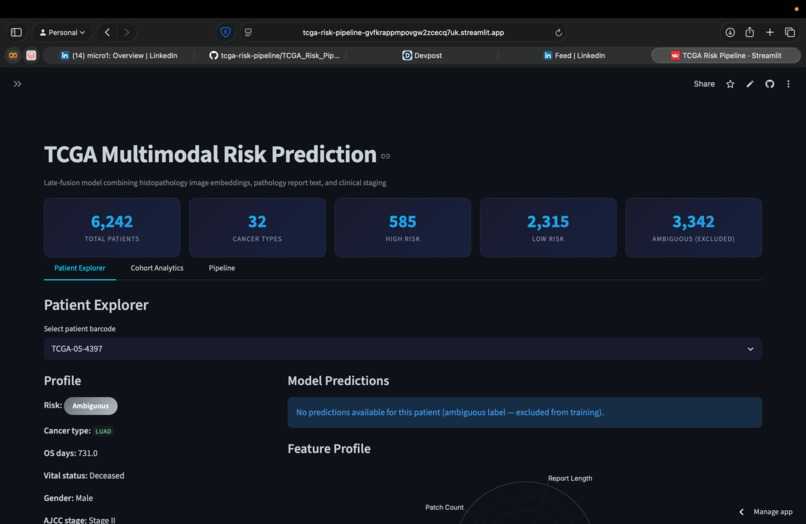Select the Patient Explorer tab
The width and height of the screenshot is (806, 524).
click(80, 268)
